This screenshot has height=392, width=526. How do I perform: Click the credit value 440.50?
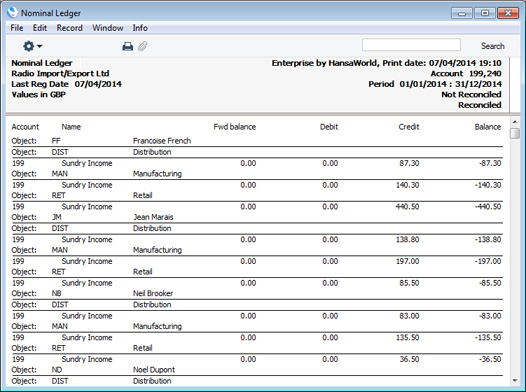tap(407, 207)
